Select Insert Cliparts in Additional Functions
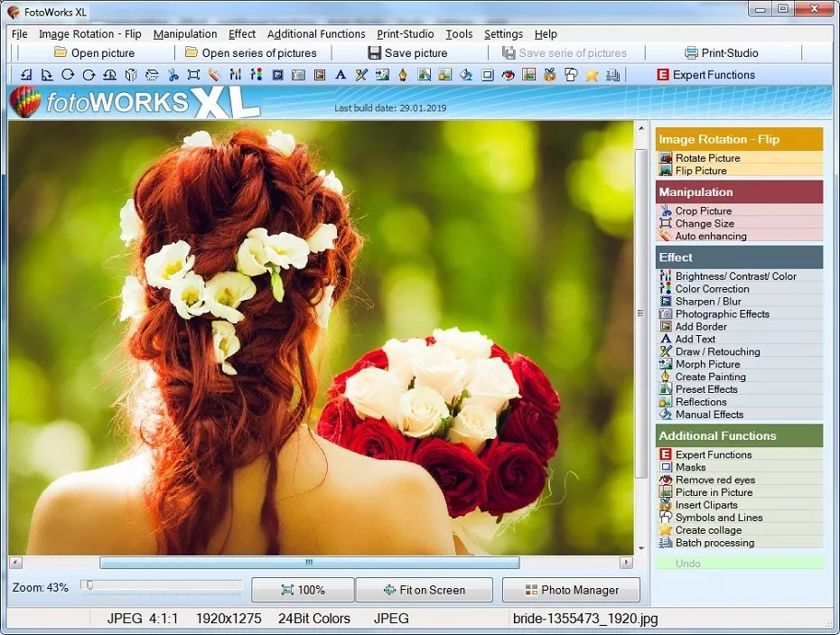 [x=706, y=505]
